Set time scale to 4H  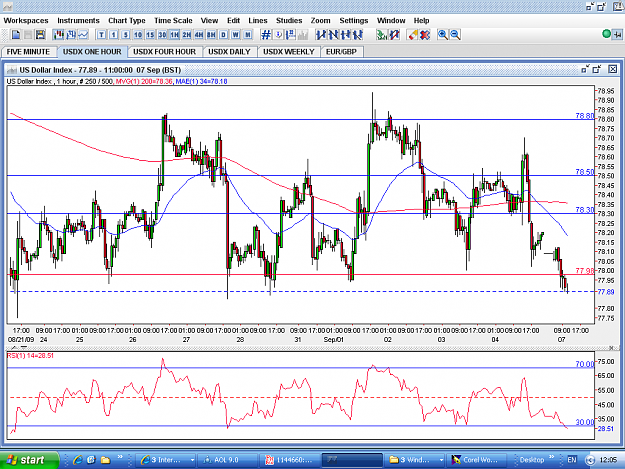[199, 35]
